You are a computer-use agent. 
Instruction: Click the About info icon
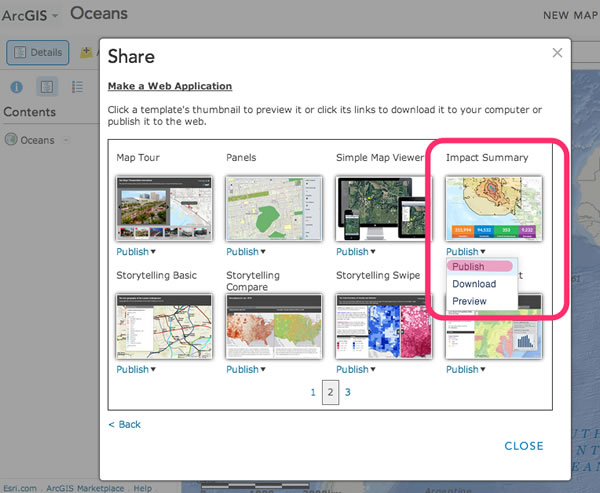pos(16,87)
